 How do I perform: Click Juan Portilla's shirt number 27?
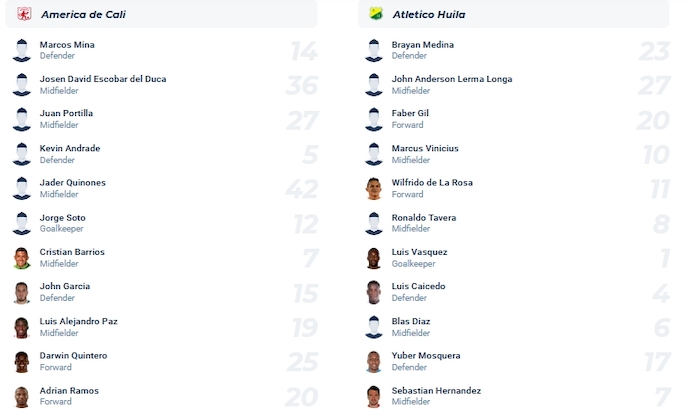(x=300, y=121)
